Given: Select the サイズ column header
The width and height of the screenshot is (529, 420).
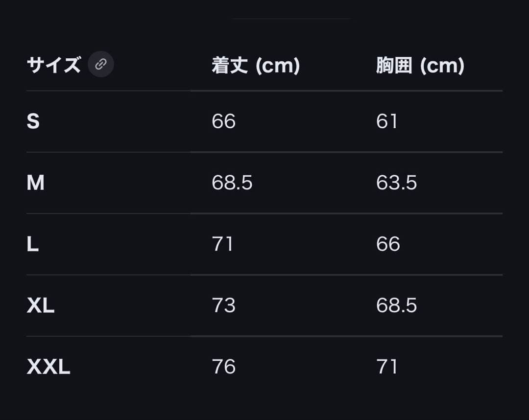Looking at the screenshot, I should click(54, 65).
